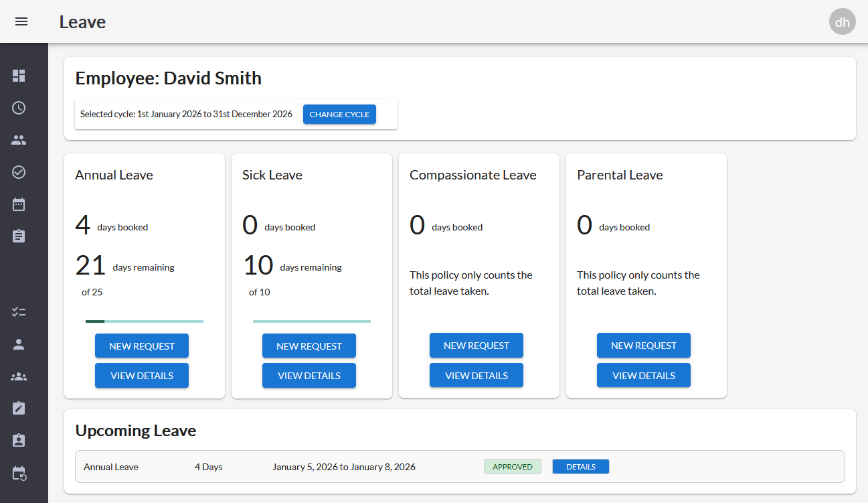Click the Annual Leave progress bar
The width and height of the screenshot is (868, 503).
click(145, 321)
